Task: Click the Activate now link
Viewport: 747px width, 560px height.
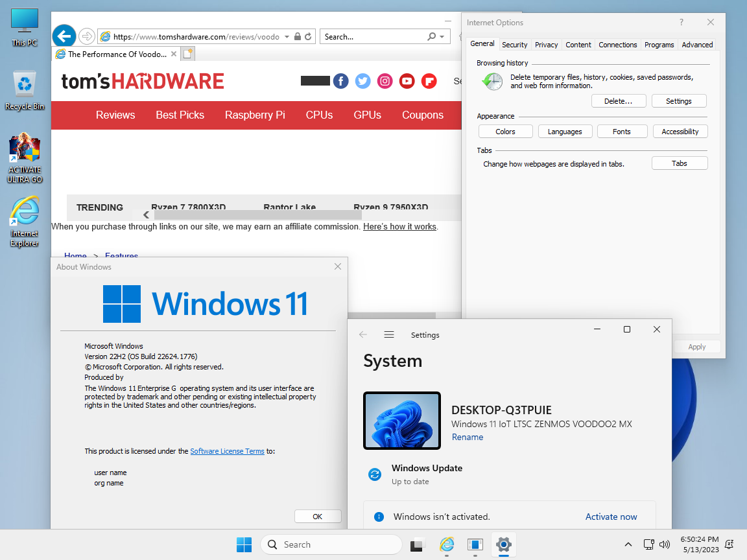Action: point(611,517)
